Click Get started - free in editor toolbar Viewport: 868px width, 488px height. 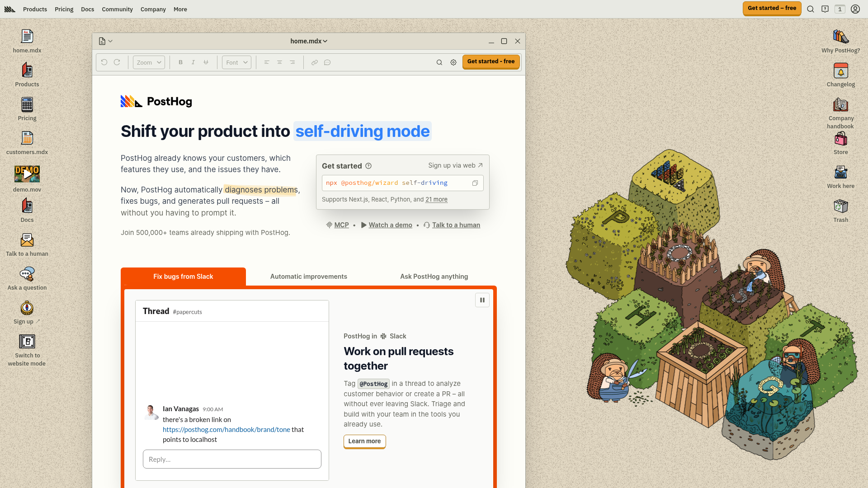click(x=491, y=61)
